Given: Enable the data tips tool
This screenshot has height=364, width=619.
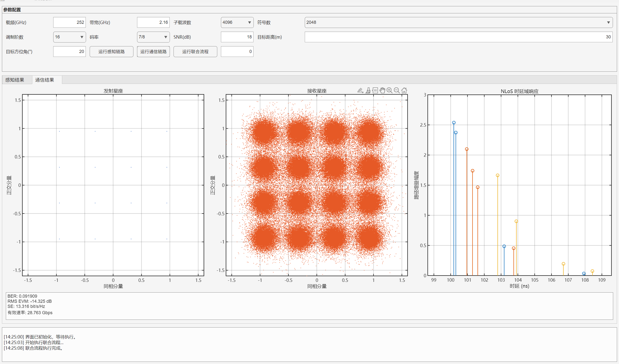Looking at the screenshot, I should pos(375,90).
